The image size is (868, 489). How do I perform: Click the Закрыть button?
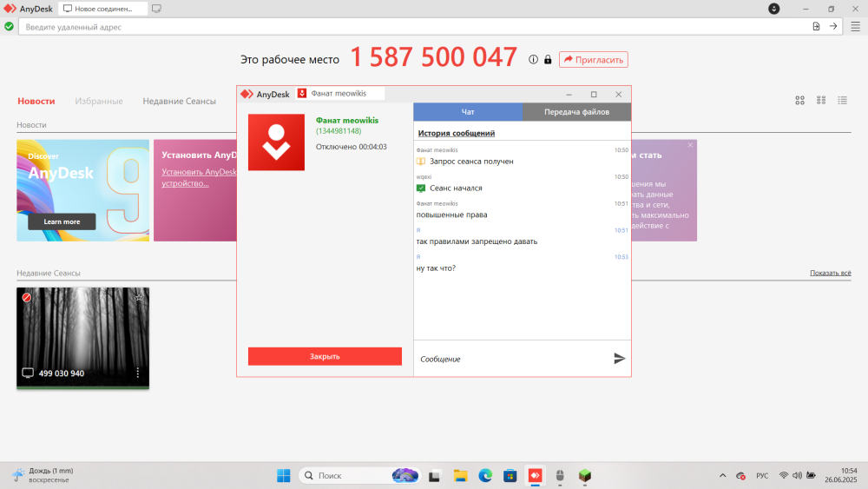325,356
